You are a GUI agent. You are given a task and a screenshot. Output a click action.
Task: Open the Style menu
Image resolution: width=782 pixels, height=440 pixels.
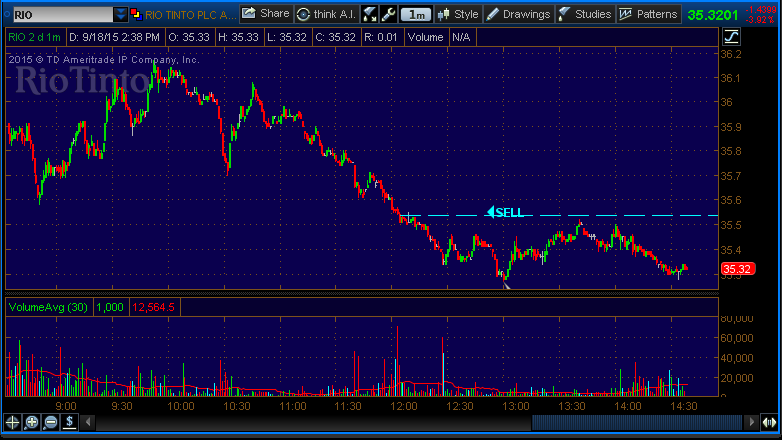point(458,14)
